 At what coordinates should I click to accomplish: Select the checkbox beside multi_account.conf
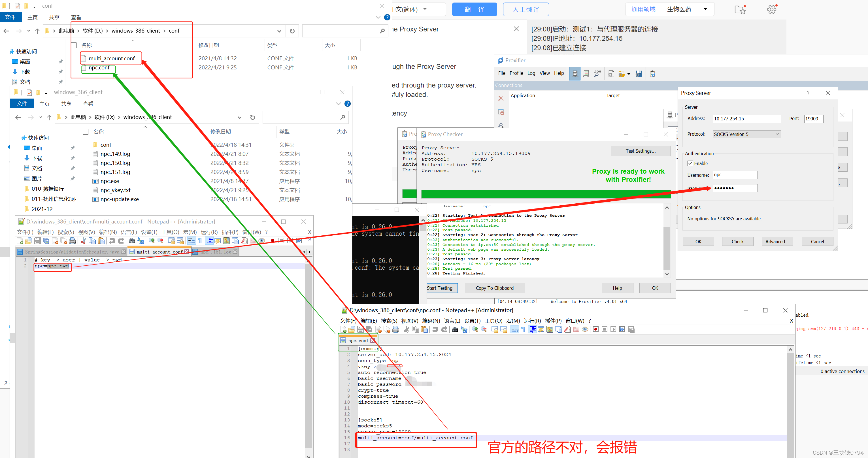[75, 58]
